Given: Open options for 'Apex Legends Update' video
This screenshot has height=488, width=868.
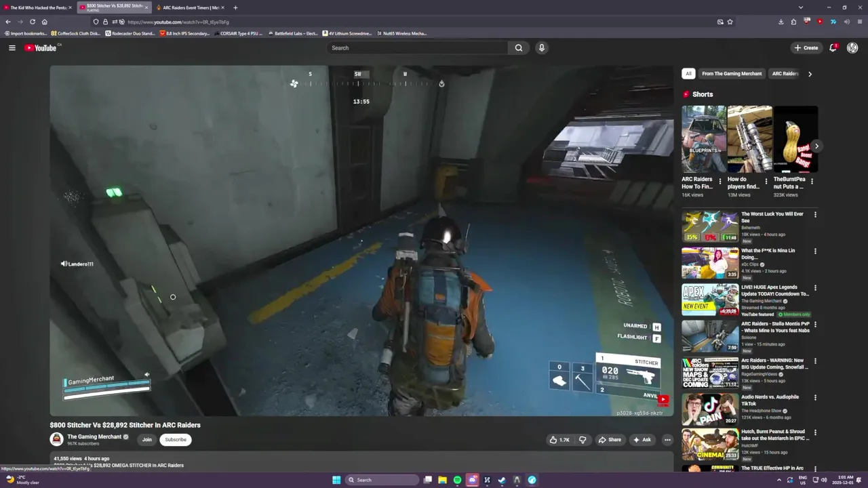Looking at the screenshot, I should 815,288.
